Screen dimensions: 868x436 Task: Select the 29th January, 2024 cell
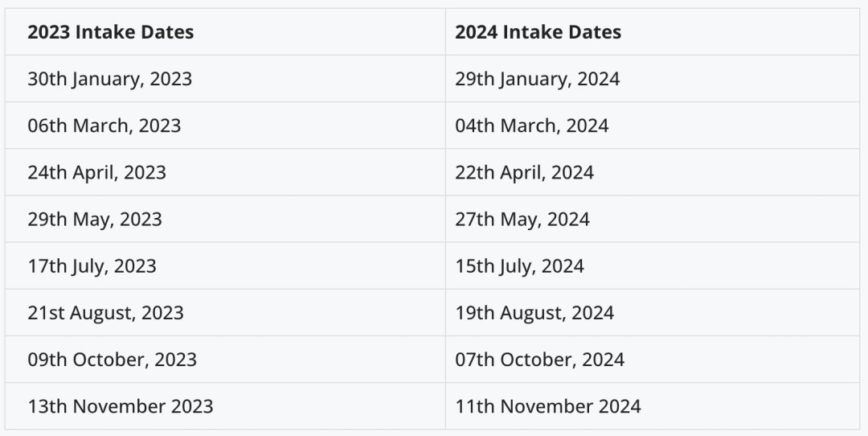(537, 79)
